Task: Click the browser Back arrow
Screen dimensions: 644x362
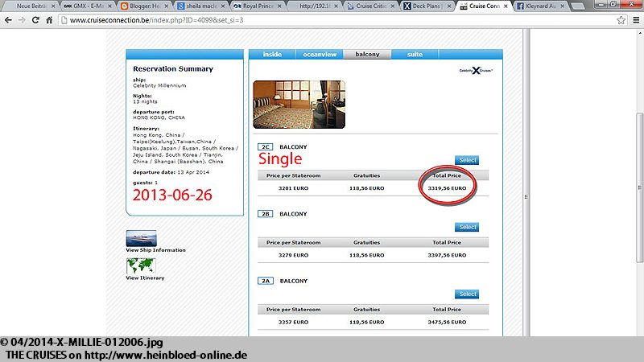Action: click(x=8, y=19)
